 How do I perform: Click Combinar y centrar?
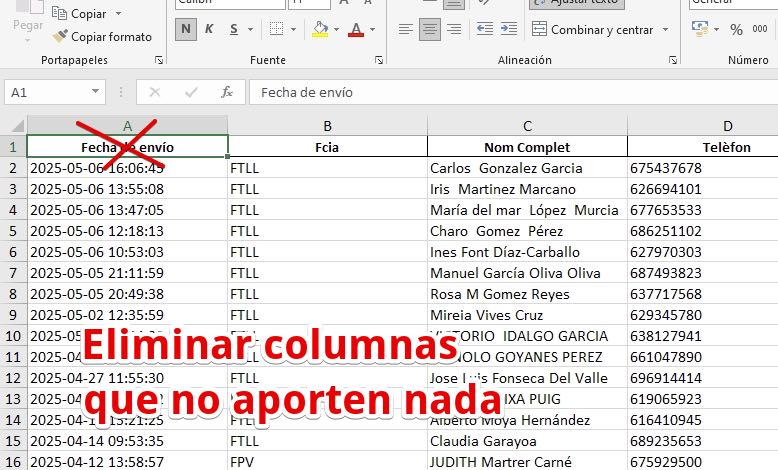coord(592,30)
